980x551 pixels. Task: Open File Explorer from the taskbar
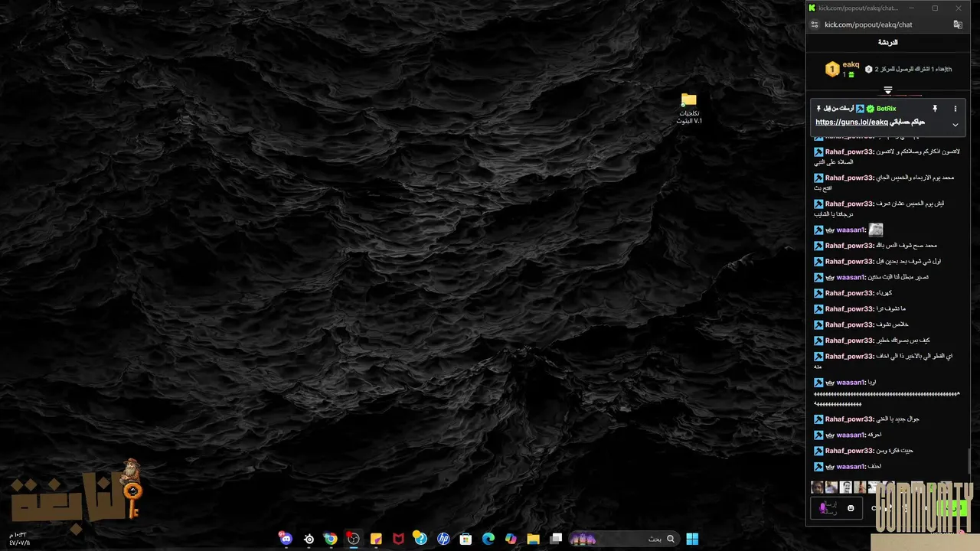(534, 539)
